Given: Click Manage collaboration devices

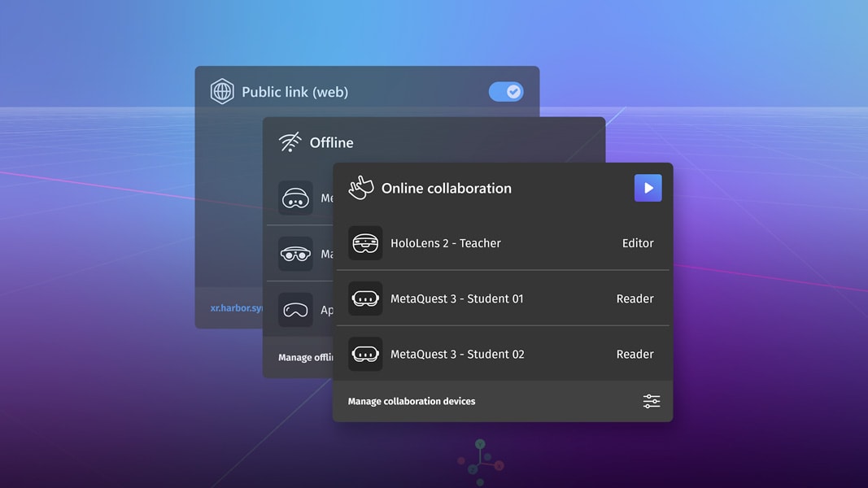Looking at the screenshot, I should pos(412,401).
